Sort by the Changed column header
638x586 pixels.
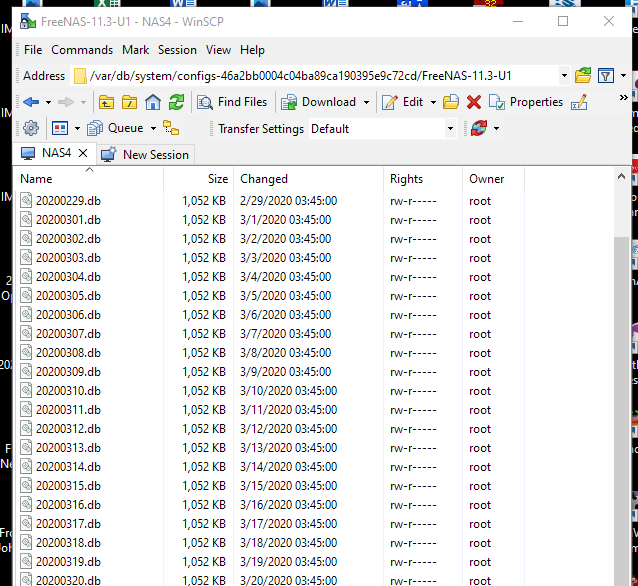pos(308,179)
